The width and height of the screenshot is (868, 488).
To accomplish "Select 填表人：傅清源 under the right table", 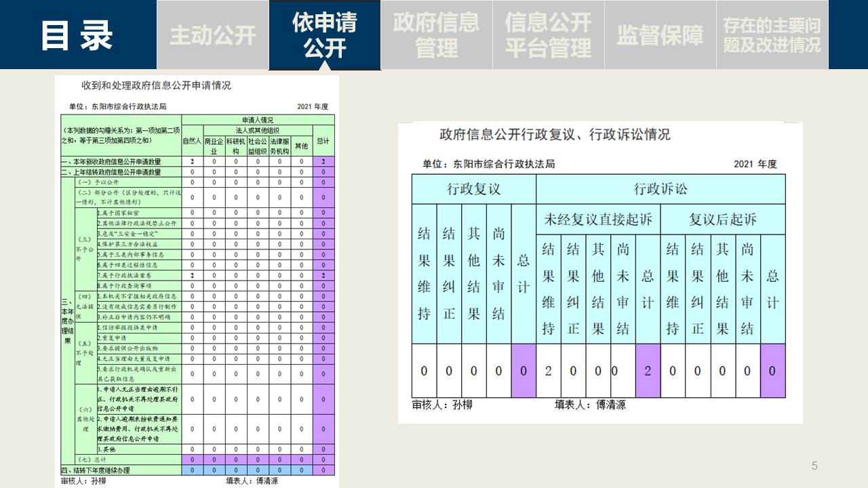I will tap(590, 405).
